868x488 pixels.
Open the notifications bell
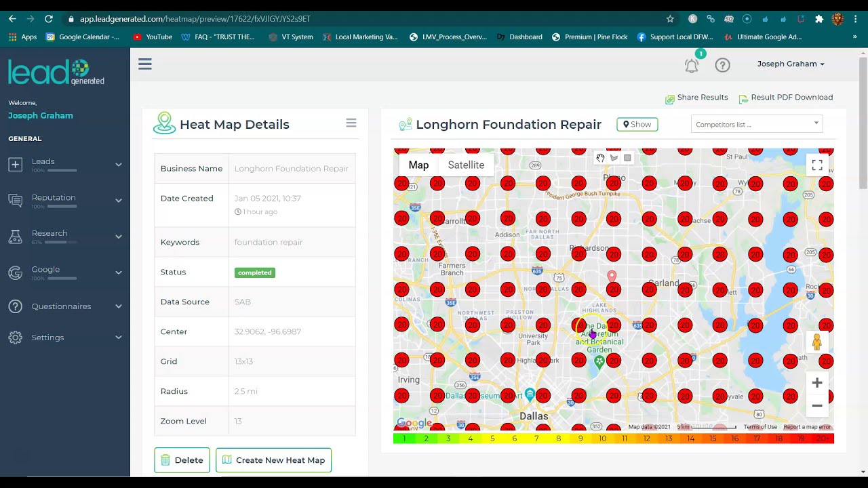pos(691,65)
